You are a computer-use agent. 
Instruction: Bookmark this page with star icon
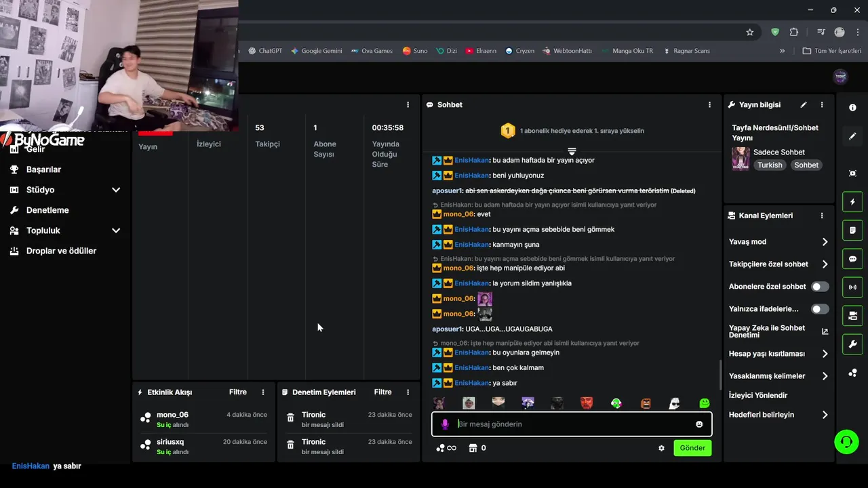pyautogui.click(x=750, y=32)
